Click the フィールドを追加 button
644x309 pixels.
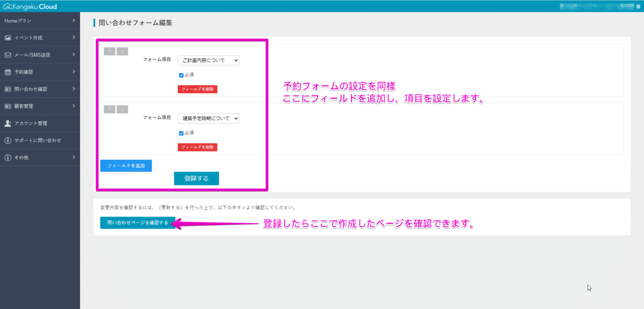tap(126, 165)
